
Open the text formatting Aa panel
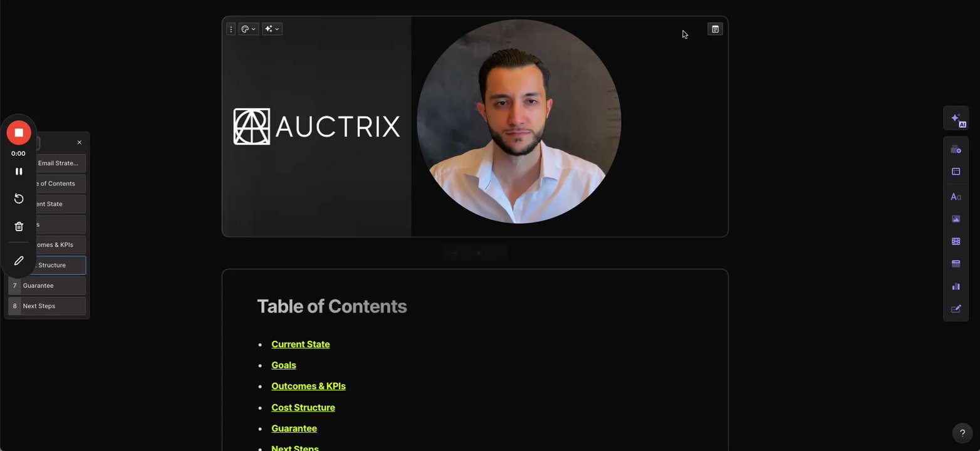(956, 197)
